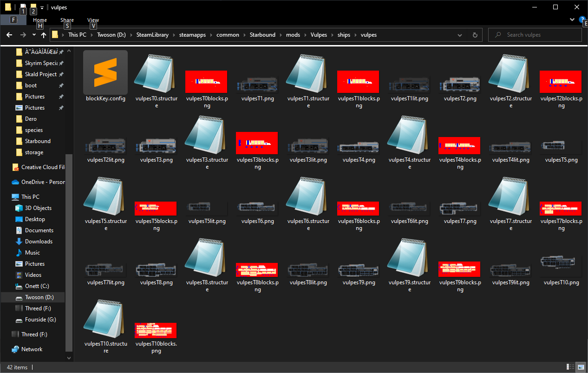Click the Up directory arrow button
This screenshot has width=588, height=373.
click(x=44, y=35)
